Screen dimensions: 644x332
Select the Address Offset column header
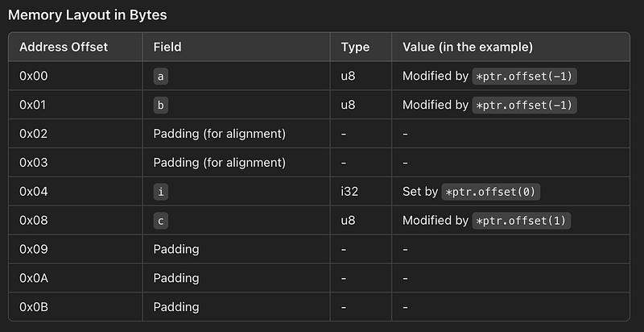click(x=64, y=47)
